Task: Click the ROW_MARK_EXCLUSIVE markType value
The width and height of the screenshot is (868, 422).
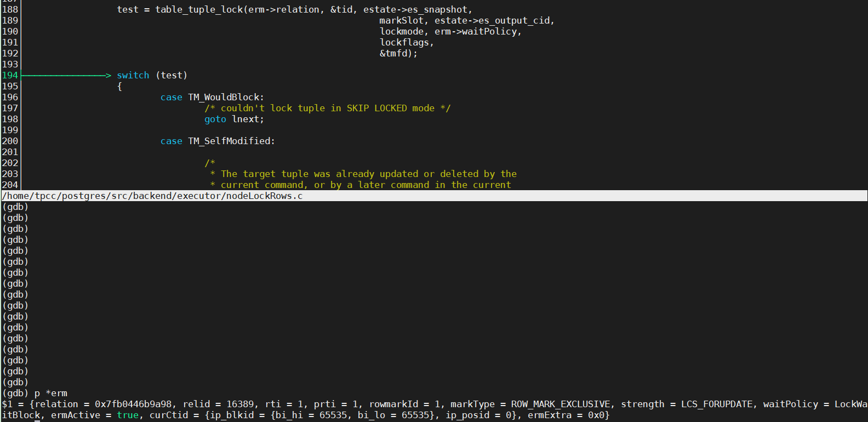Action: (560, 404)
